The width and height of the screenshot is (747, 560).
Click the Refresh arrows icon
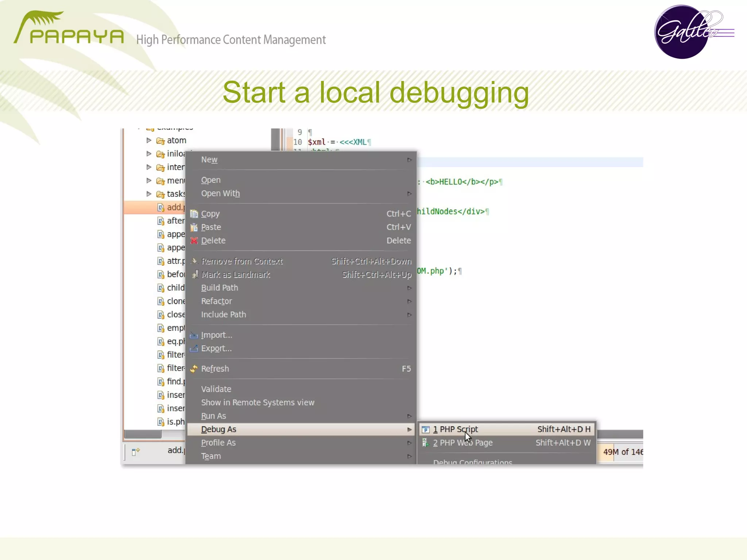coord(194,369)
